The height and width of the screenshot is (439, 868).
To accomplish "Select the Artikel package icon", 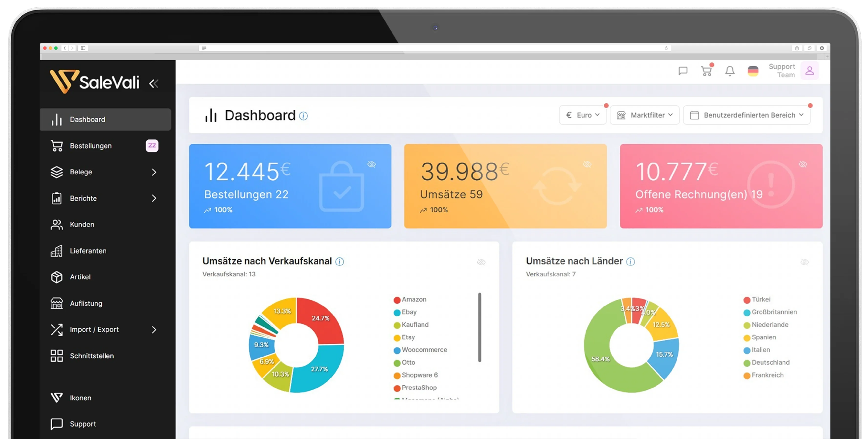I will 57,277.
